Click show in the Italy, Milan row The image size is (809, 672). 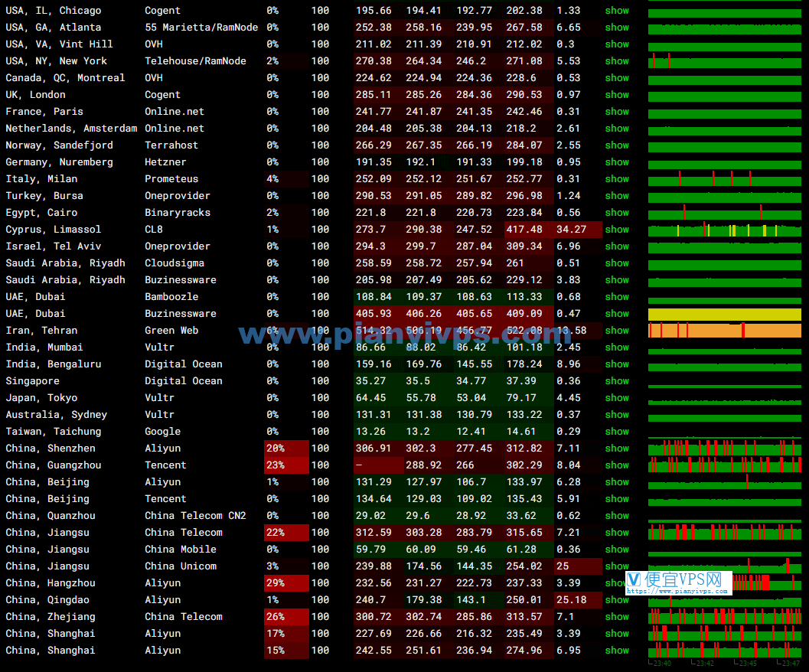click(617, 179)
